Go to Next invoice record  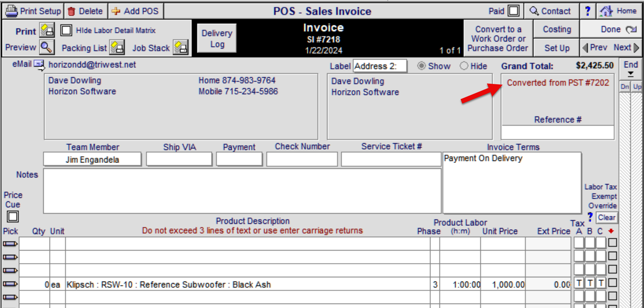[x=626, y=47]
